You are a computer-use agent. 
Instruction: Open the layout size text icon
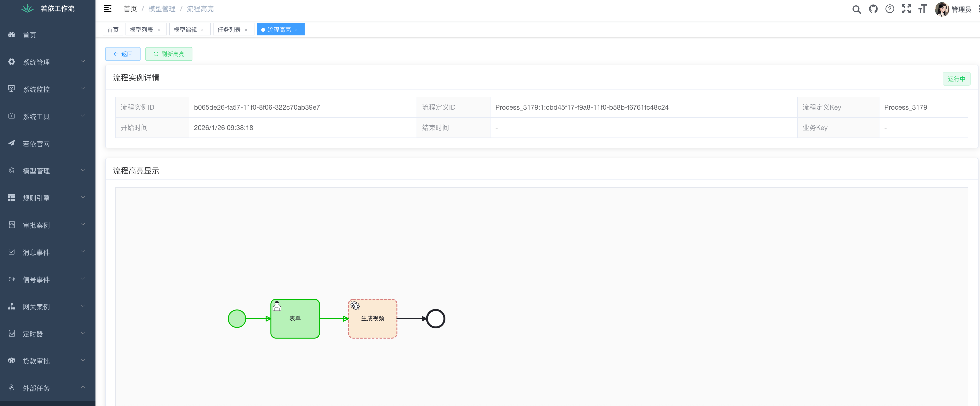(923, 9)
